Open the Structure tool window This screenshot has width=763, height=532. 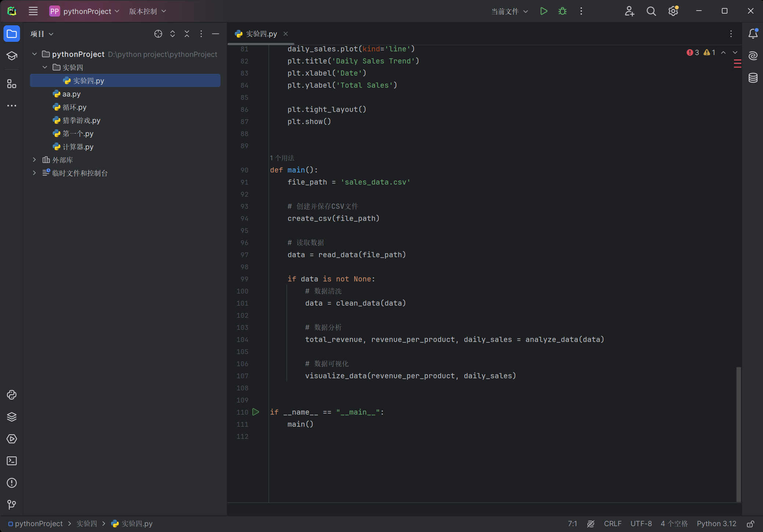point(12,84)
